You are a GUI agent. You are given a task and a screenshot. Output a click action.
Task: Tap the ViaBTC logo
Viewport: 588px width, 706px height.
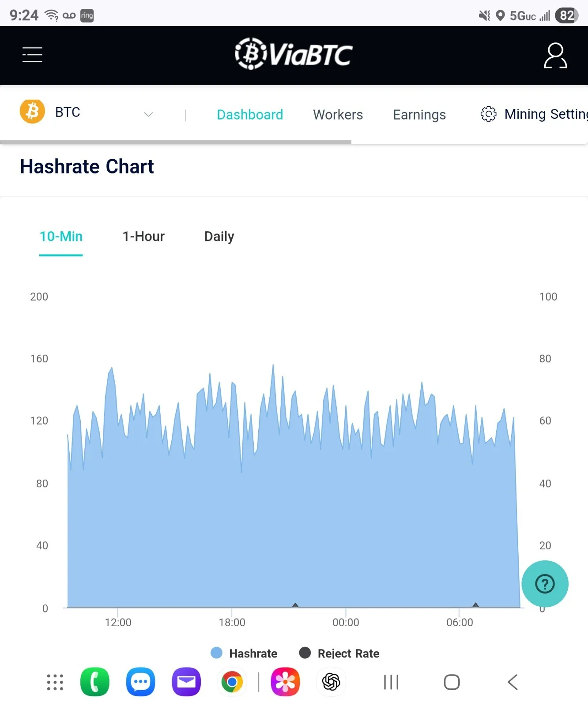click(294, 54)
